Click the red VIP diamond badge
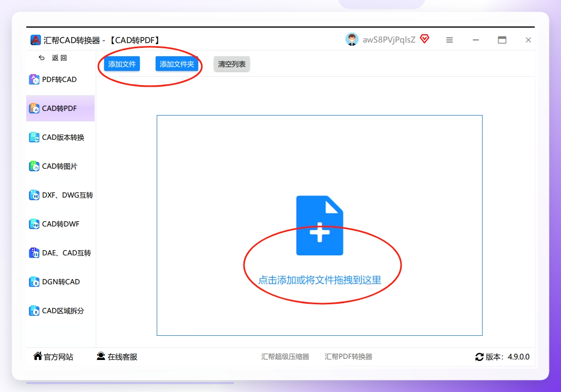Viewport: 561px width, 392px height. coord(424,39)
